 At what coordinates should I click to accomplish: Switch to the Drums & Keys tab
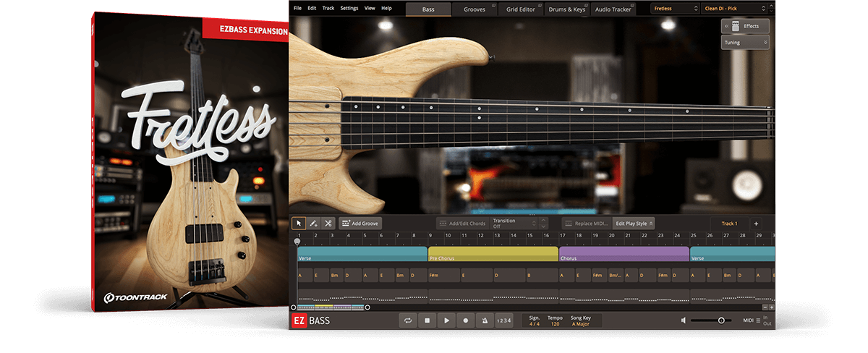[568, 9]
